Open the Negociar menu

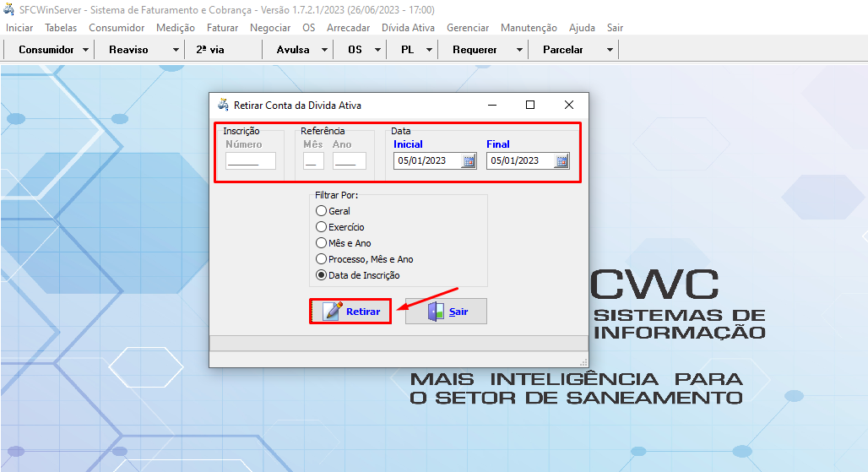(270, 28)
